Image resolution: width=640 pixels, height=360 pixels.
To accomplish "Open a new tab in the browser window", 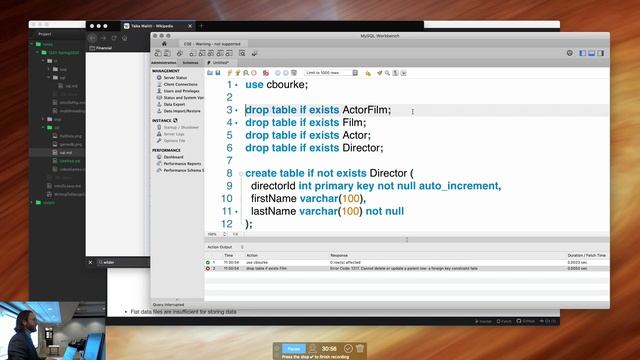I will (x=201, y=26).
